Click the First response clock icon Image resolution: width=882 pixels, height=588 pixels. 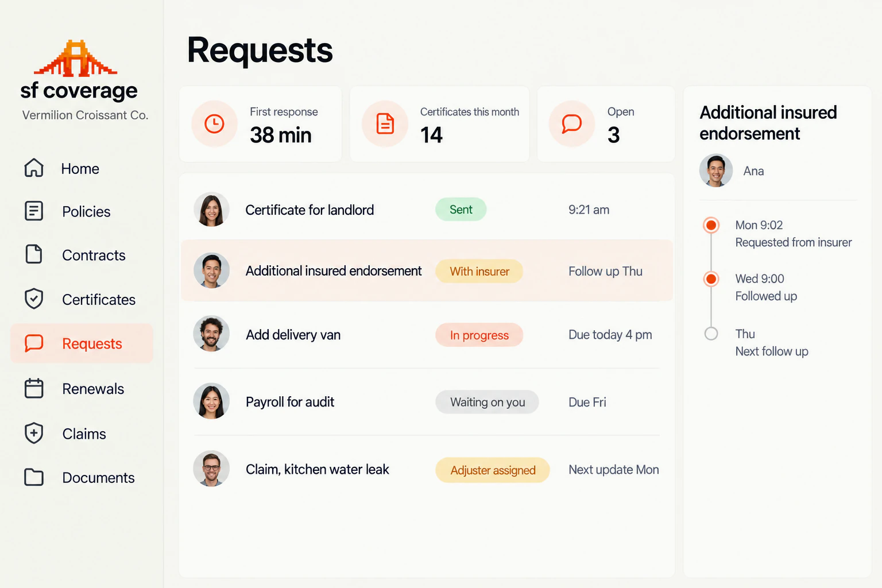(214, 123)
